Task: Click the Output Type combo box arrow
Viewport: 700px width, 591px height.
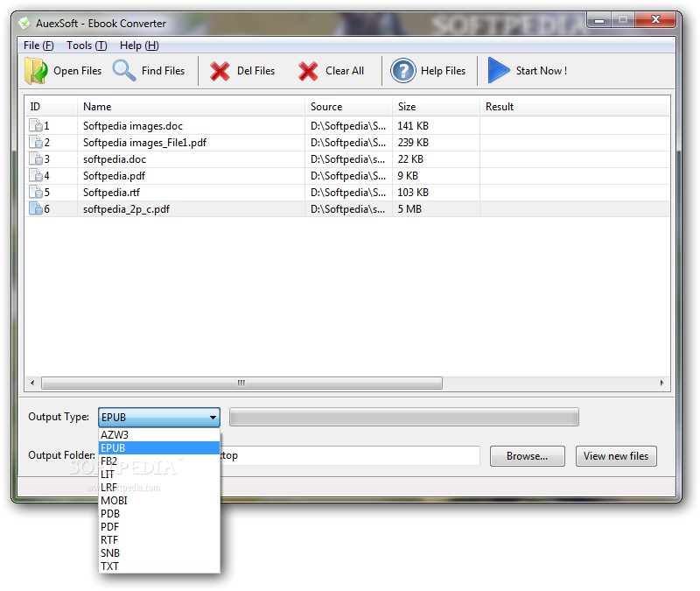Action: coord(213,418)
